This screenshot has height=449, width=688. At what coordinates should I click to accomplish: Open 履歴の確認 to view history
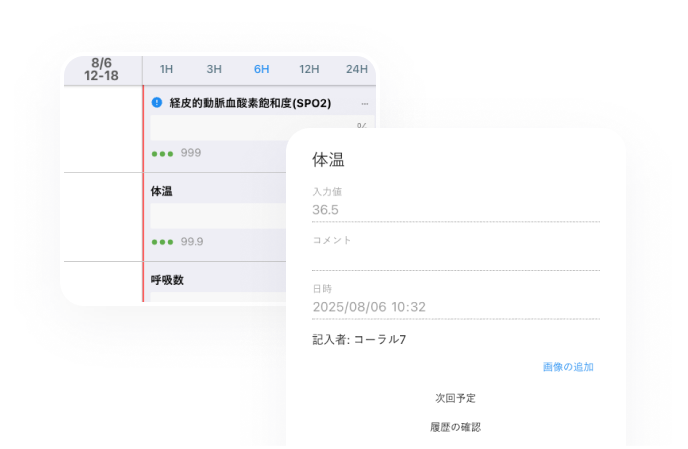455,427
